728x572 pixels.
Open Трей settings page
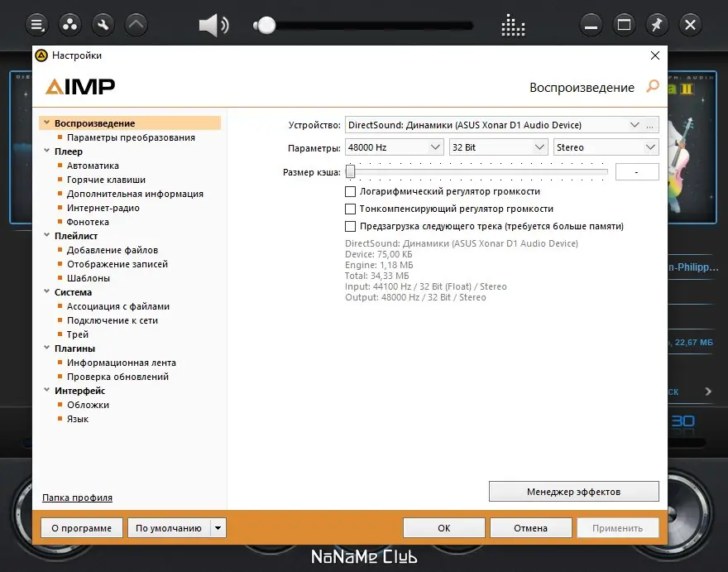78,334
